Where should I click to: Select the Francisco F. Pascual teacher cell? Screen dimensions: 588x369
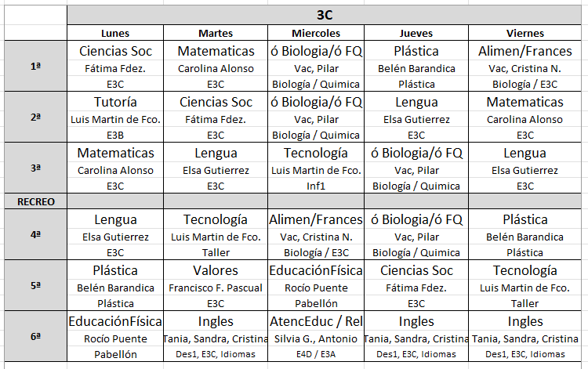(x=216, y=288)
